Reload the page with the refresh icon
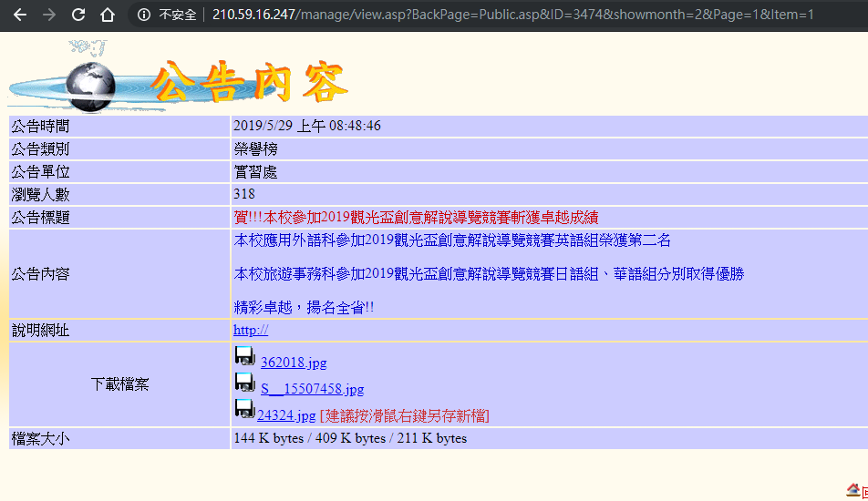 pyautogui.click(x=78, y=15)
